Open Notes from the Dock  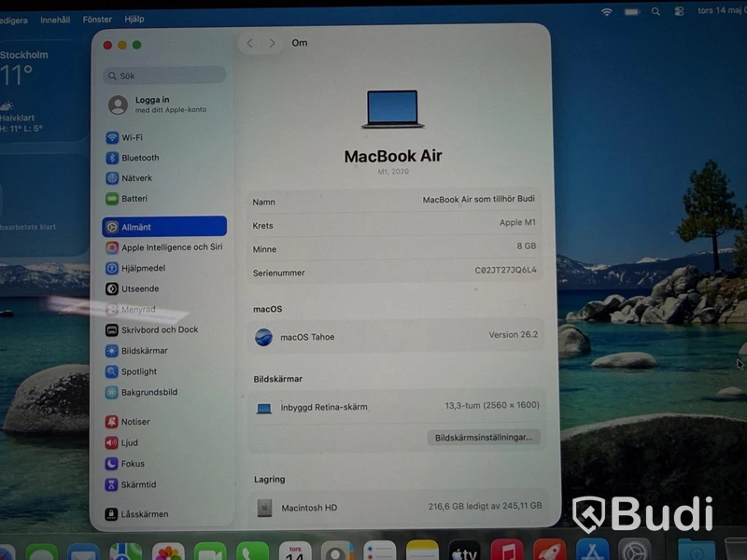[x=422, y=551]
